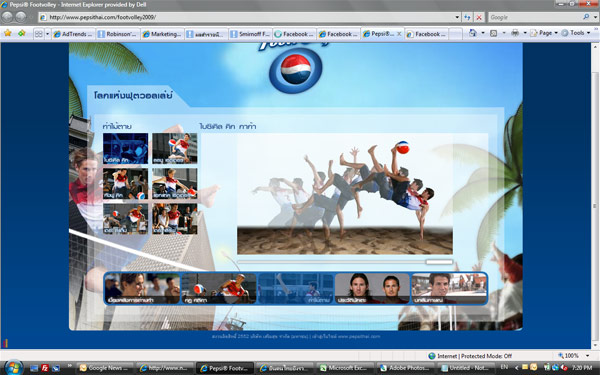Expand the address bar history dropdown

click(457, 17)
